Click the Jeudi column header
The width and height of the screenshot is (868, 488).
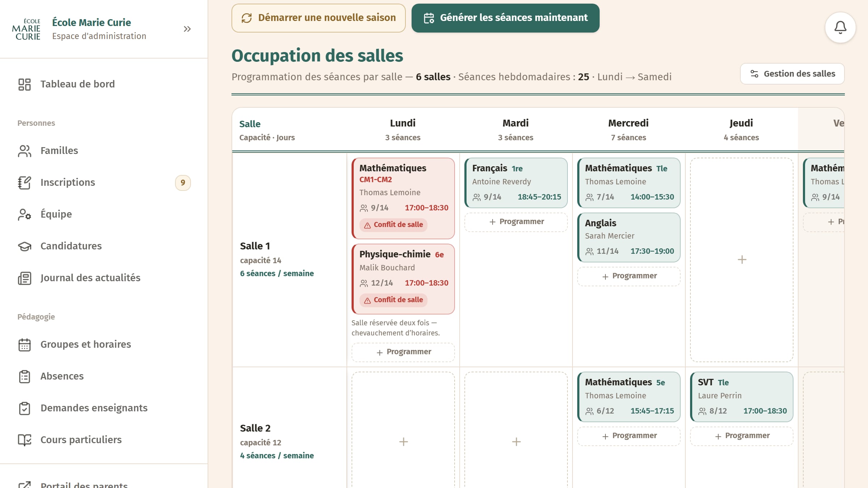click(741, 130)
